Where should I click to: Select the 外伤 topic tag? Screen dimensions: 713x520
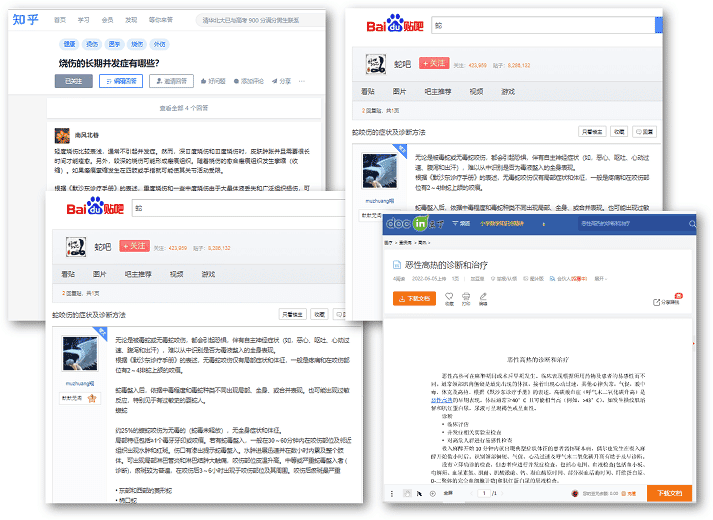tap(159, 44)
